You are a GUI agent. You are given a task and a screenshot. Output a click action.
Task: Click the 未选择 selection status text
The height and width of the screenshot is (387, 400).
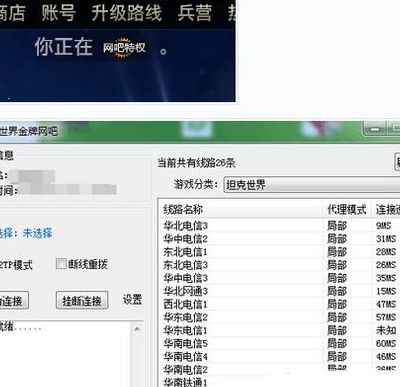[37, 233]
